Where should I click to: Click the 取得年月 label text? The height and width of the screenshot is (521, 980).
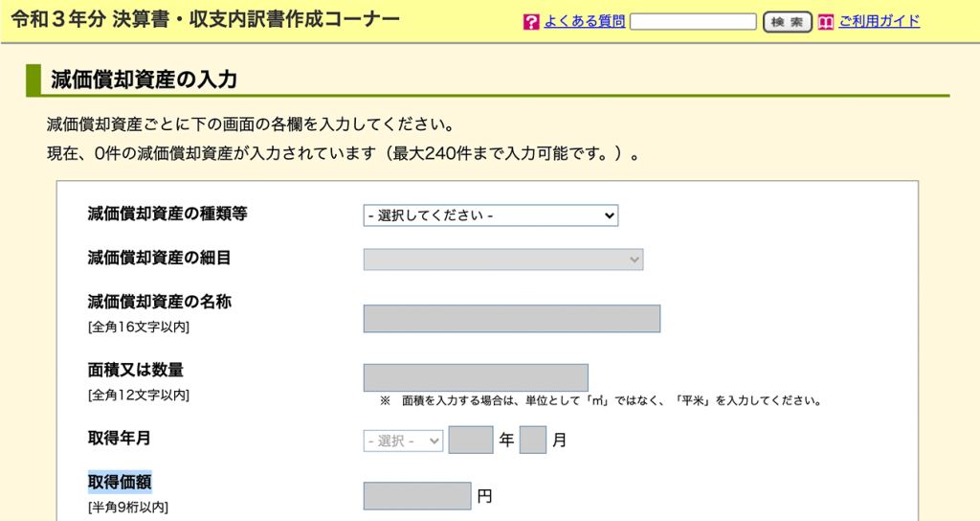119,439
